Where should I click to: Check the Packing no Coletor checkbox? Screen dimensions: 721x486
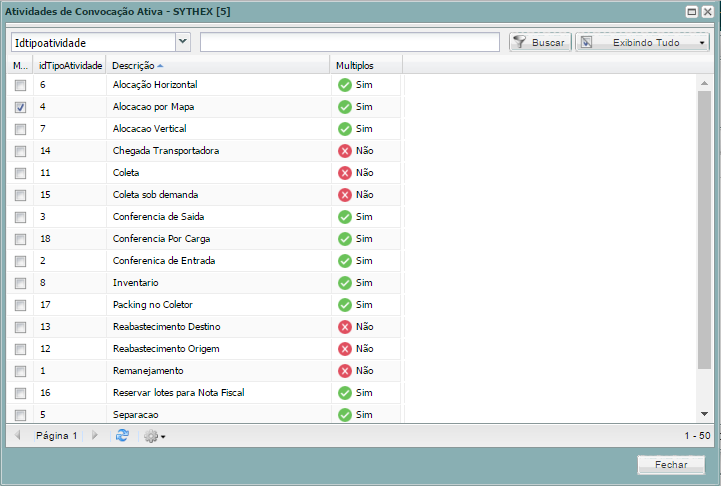click(20, 305)
